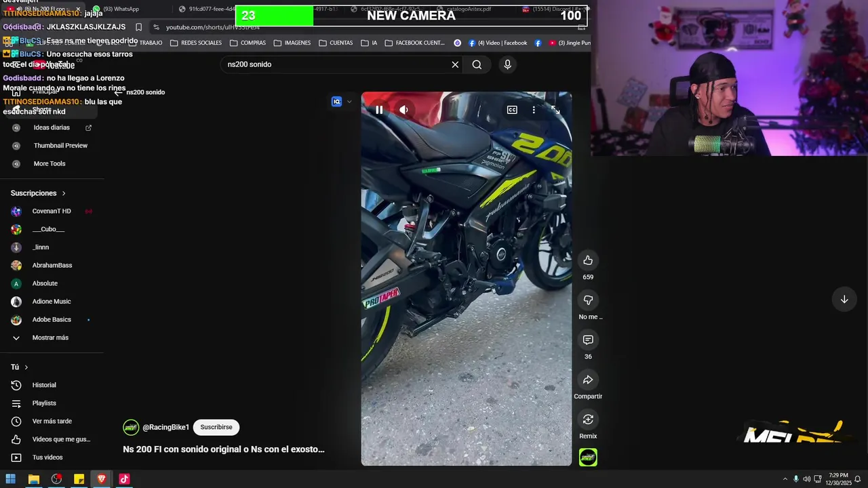Enter fullscreen on the Short

point(555,110)
